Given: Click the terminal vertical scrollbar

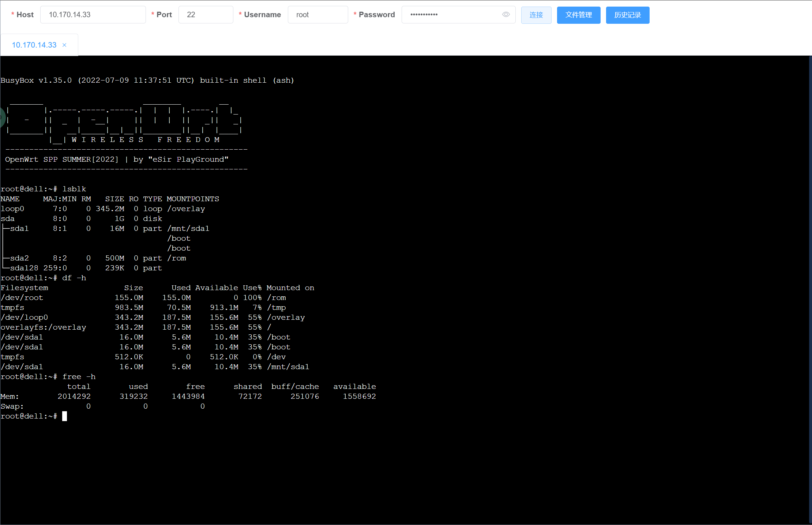Looking at the screenshot, I should point(810,289).
